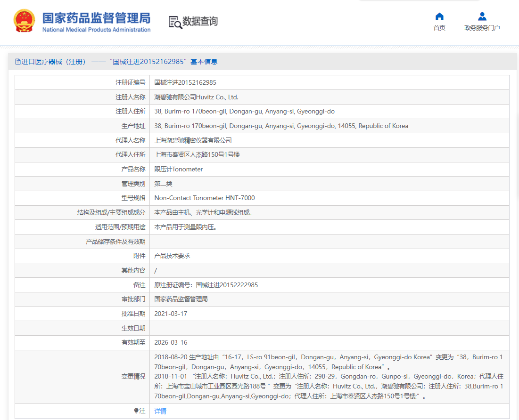Select the address in the 注册人住所 row

pyautogui.click(x=244, y=112)
